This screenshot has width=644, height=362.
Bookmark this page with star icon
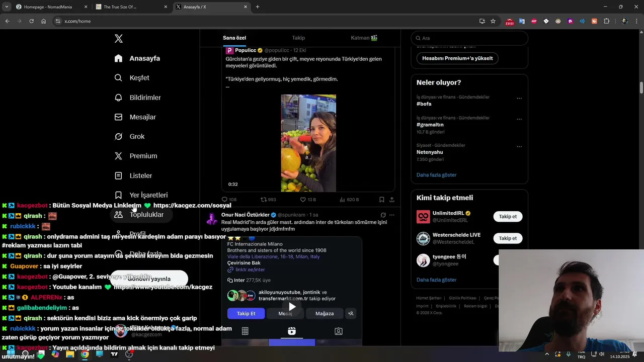tap(493, 21)
